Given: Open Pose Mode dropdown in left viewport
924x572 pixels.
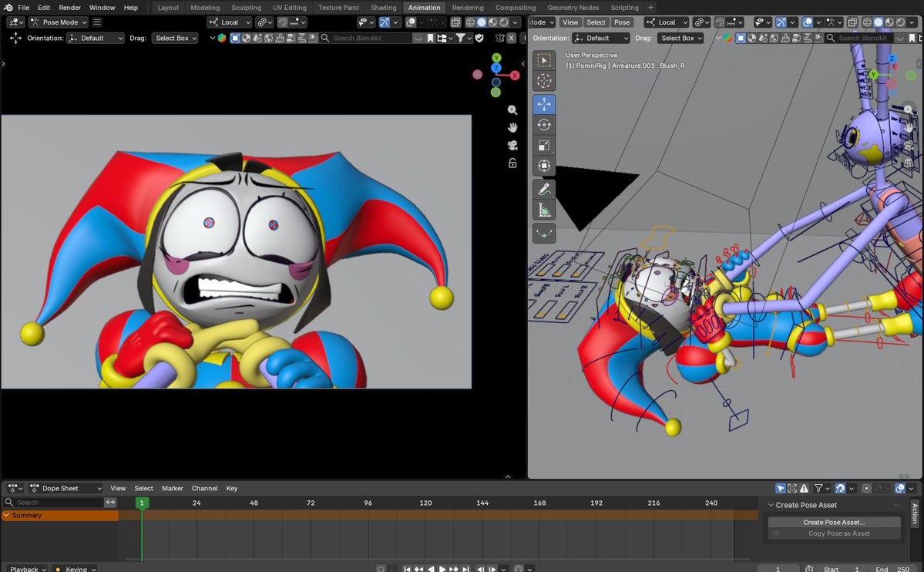Looking at the screenshot, I should tap(59, 22).
